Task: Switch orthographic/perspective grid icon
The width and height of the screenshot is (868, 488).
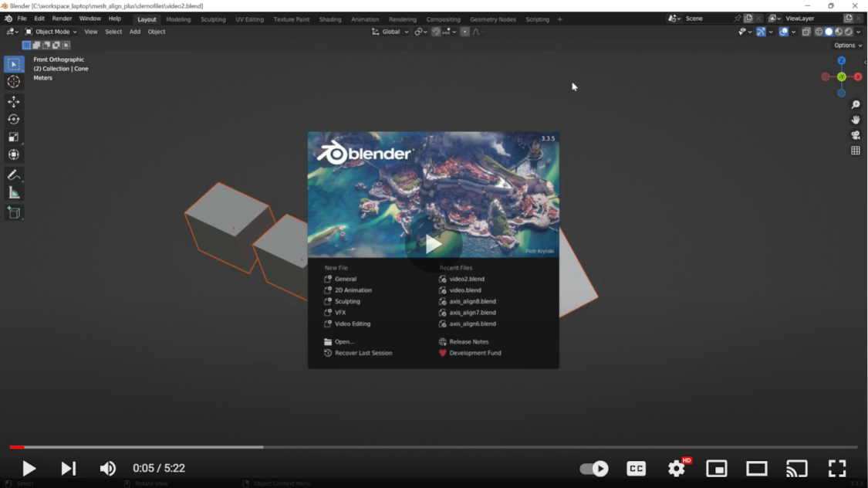Action: (x=855, y=151)
